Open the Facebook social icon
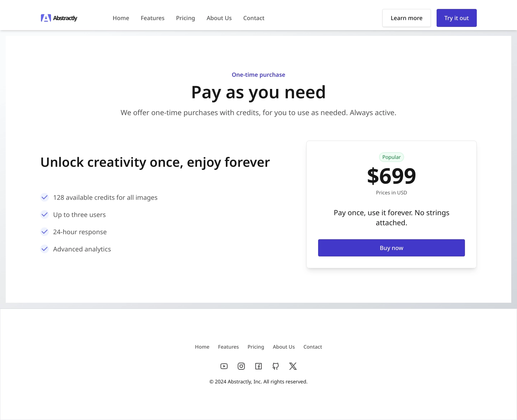The height and width of the screenshot is (420, 517). (258, 366)
